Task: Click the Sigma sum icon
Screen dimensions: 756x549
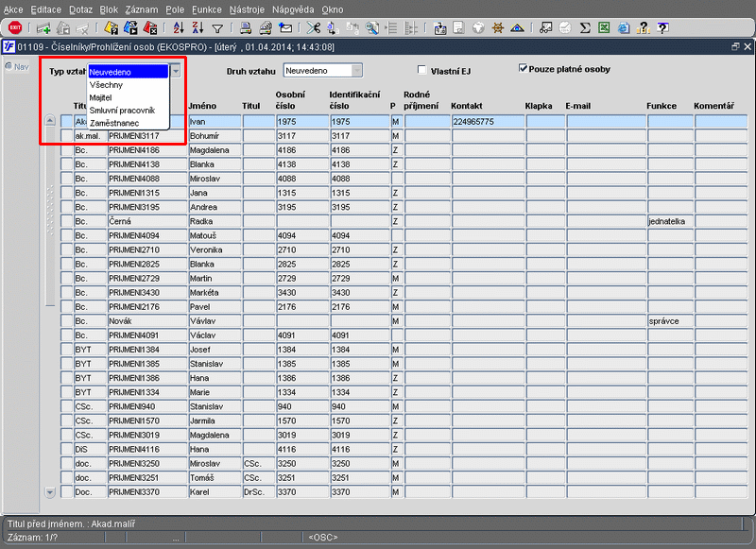Action: click(x=586, y=29)
